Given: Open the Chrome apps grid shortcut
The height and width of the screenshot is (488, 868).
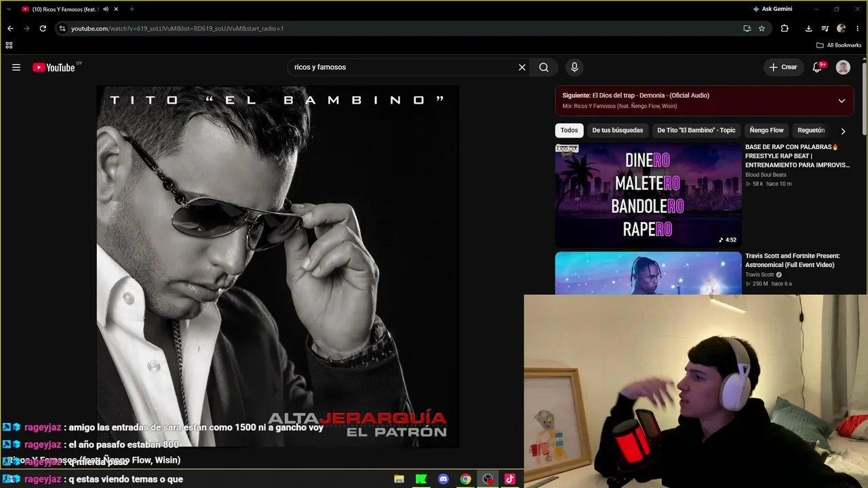Looking at the screenshot, I should tap(9, 45).
